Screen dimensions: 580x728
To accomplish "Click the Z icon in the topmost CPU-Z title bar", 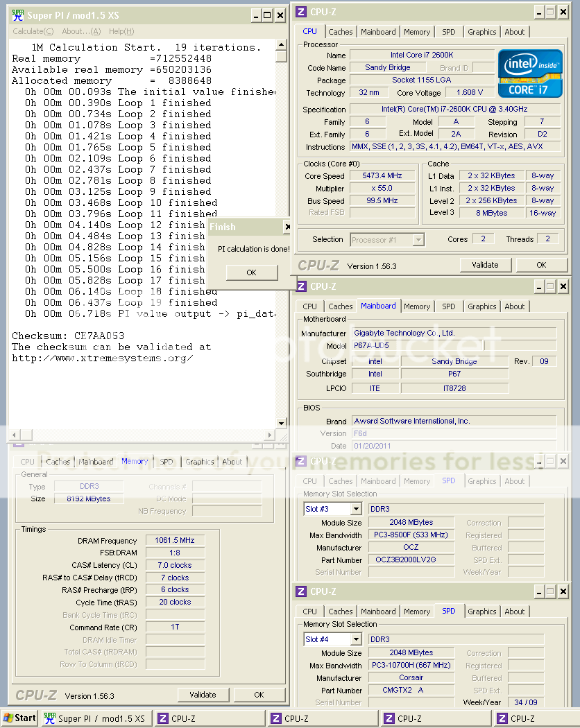I will tap(301, 12).
